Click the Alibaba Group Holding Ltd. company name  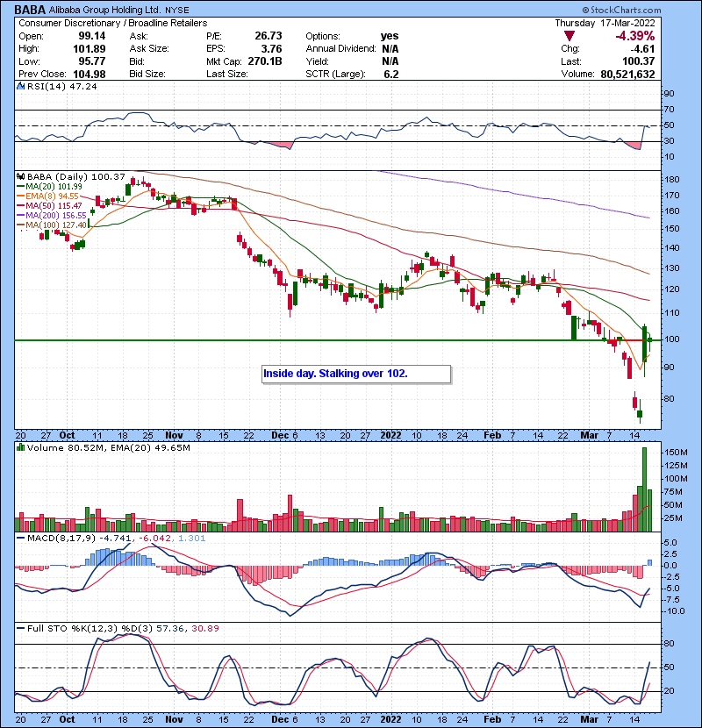[x=104, y=10]
